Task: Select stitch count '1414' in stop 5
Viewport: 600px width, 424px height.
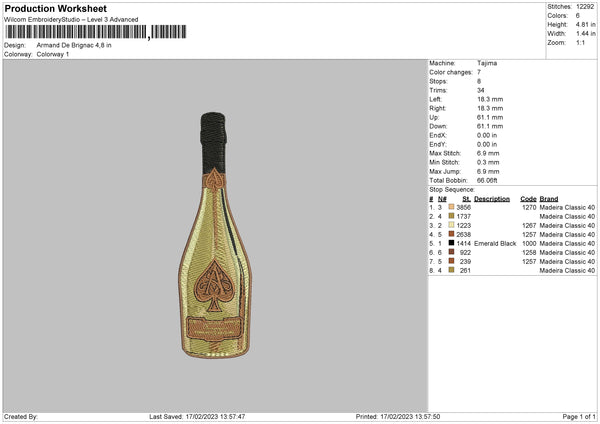Action: click(463, 243)
